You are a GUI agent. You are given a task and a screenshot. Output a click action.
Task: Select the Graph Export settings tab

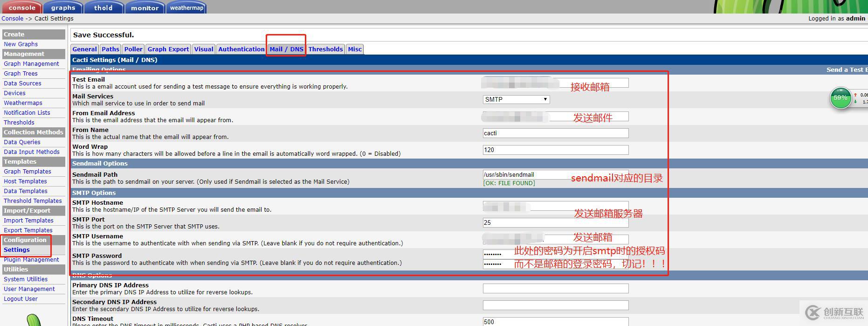(x=168, y=49)
